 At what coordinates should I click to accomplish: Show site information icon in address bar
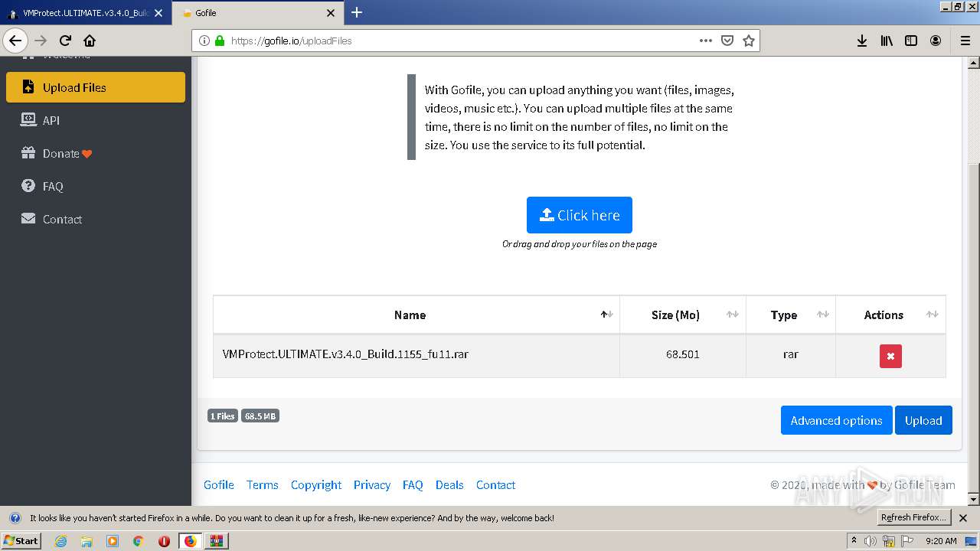coord(204,41)
